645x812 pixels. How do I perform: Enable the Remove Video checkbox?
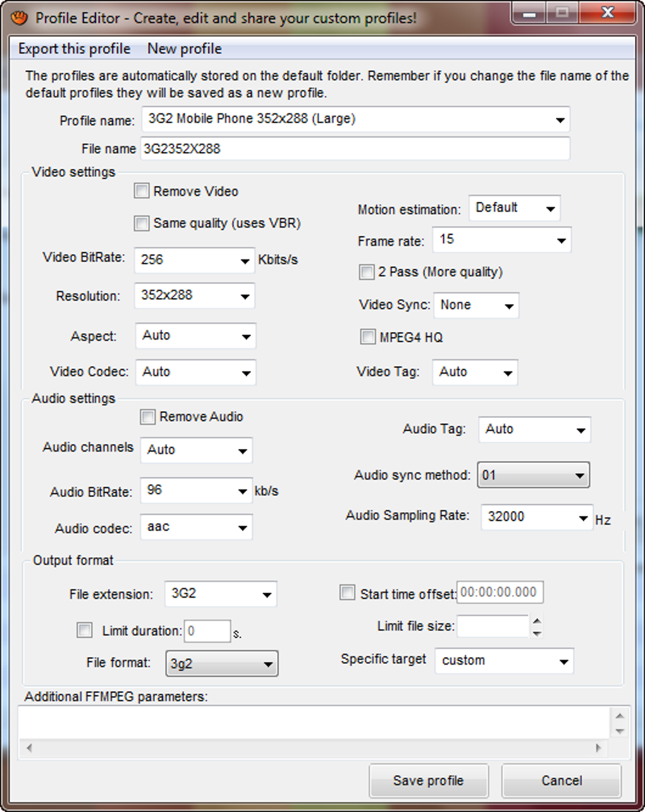[142, 191]
